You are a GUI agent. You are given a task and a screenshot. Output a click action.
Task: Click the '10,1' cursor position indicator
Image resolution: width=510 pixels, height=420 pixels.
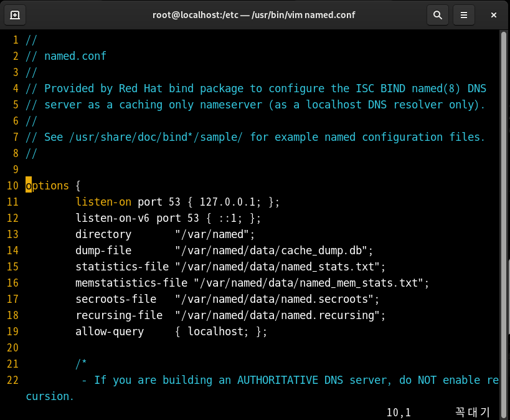(x=399, y=413)
